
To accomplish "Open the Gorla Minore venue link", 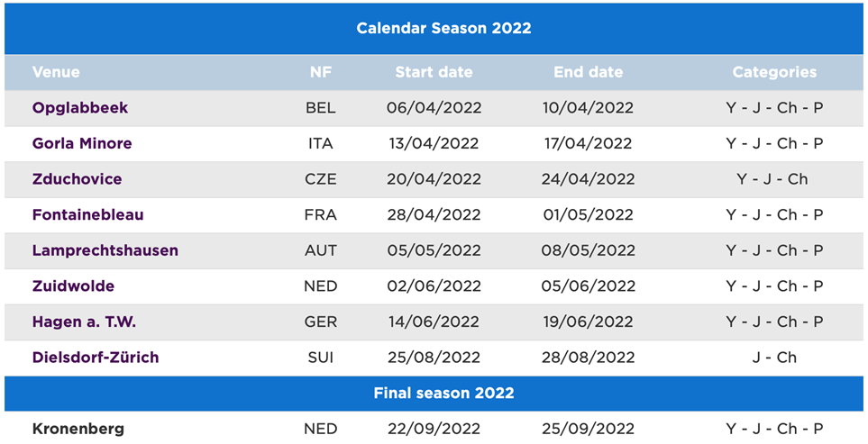I will pos(82,143).
